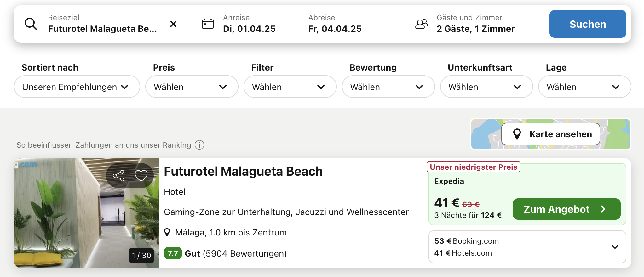Click 3 Nächte für 124 € text

click(468, 215)
